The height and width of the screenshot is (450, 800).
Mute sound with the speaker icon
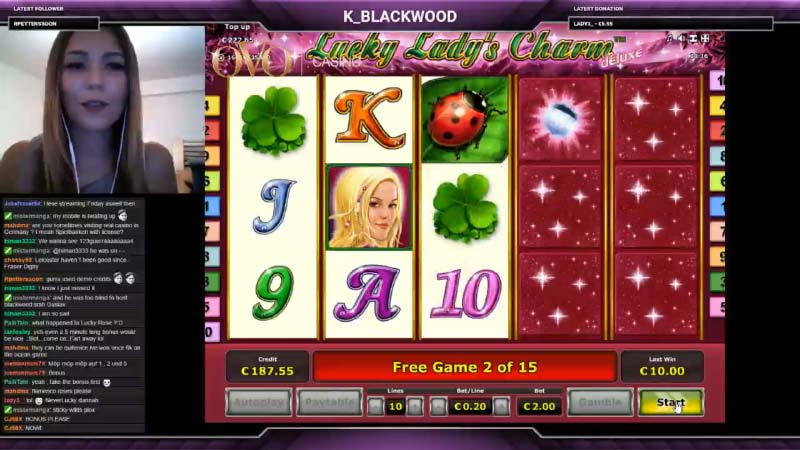coord(682,39)
